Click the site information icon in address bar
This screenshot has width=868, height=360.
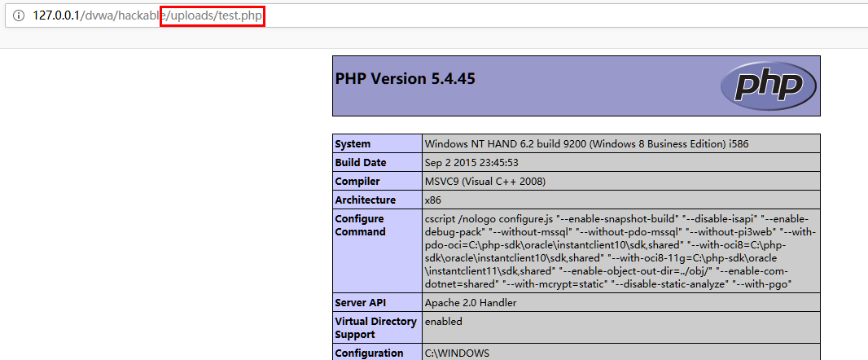[x=18, y=15]
